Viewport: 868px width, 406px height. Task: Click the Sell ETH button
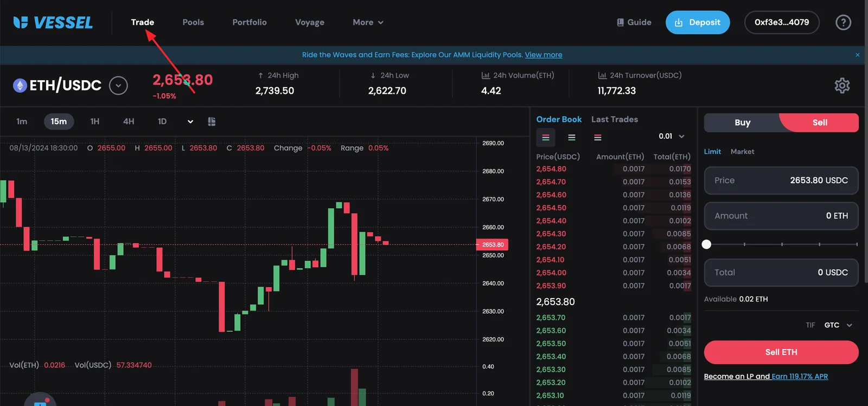pyautogui.click(x=781, y=352)
